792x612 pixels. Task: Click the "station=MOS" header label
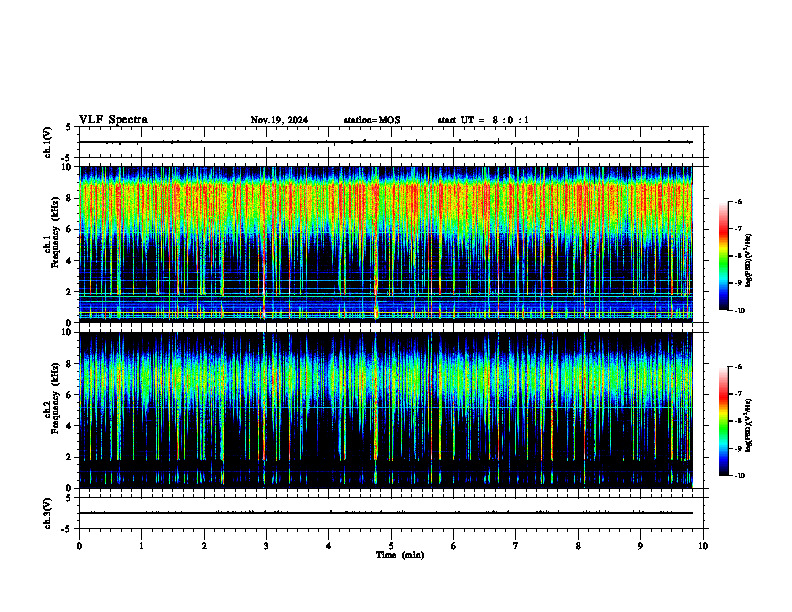coord(372,120)
